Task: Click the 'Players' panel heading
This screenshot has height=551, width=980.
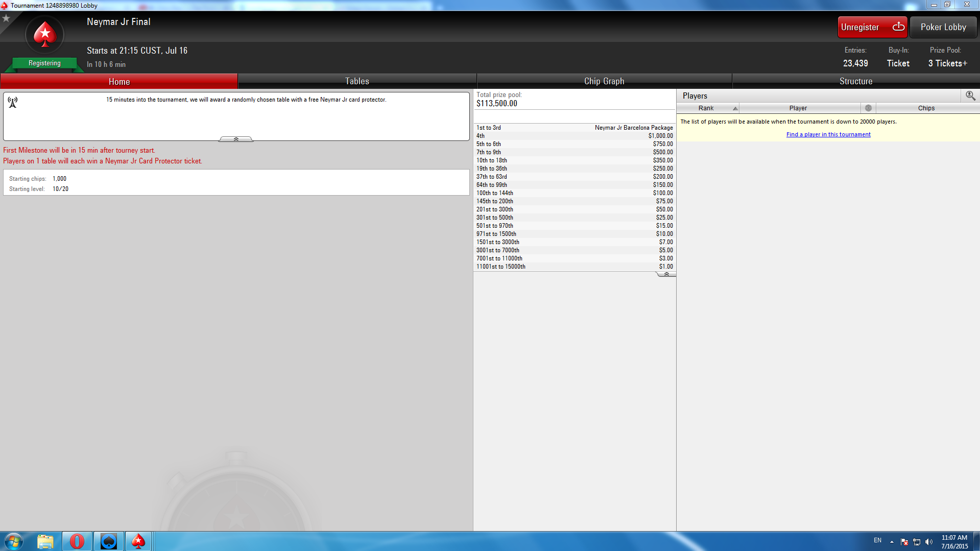Action: [695, 96]
